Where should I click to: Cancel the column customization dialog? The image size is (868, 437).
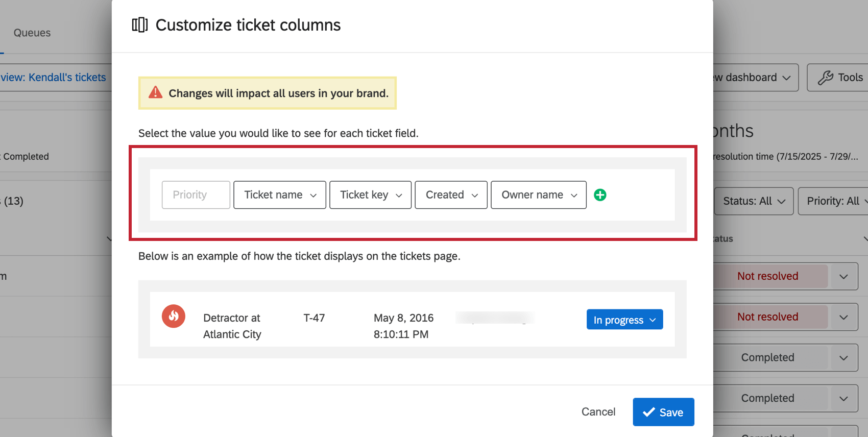click(x=598, y=411)
